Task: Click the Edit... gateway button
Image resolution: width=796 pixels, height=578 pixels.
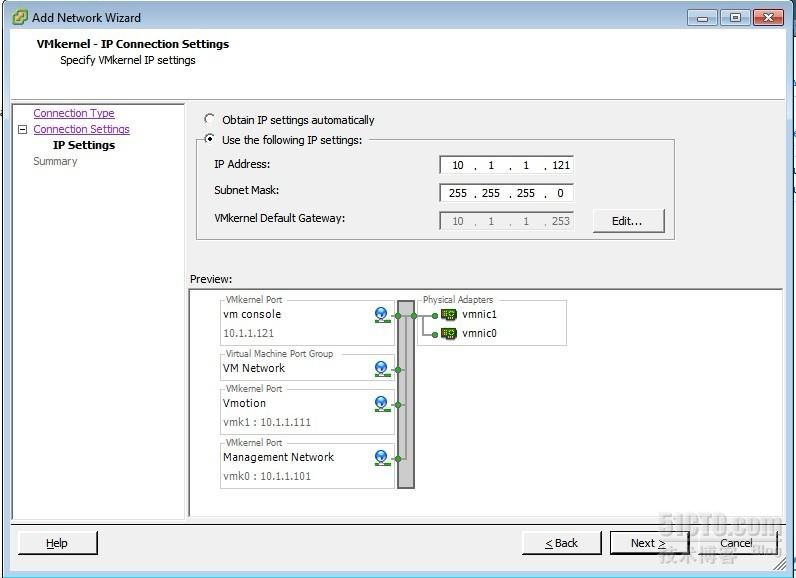Action: [x=628, y=221]
